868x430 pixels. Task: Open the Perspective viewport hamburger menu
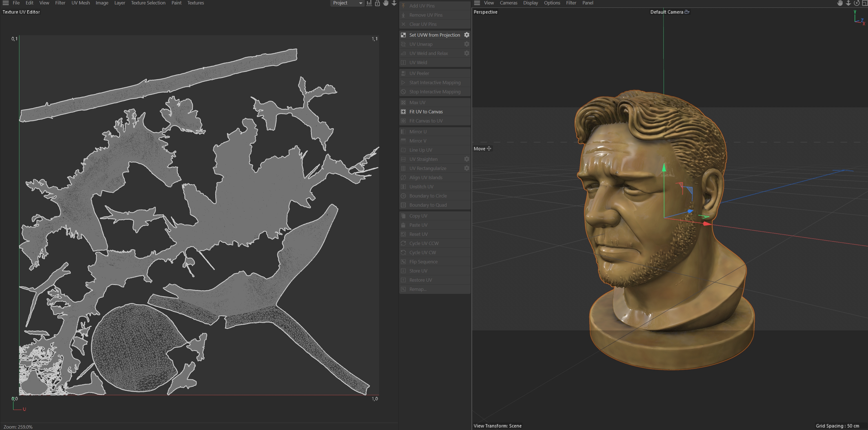(x=477, y=3)
